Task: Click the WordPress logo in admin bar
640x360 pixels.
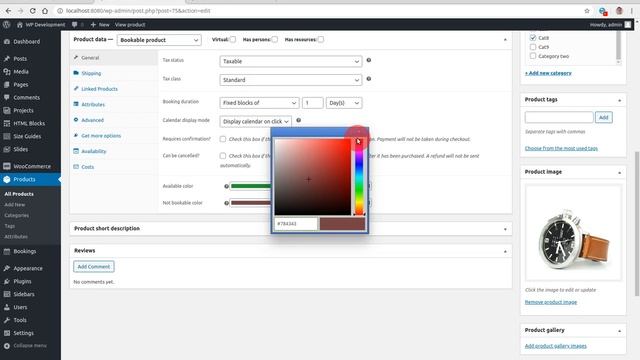Action: click(x=6, y=24)
